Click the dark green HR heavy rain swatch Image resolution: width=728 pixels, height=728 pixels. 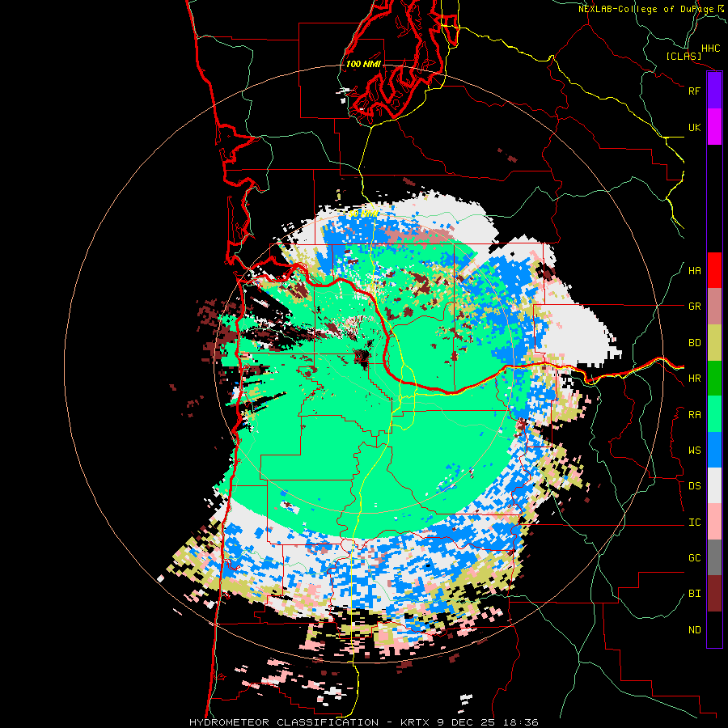(x=714, y=378)
